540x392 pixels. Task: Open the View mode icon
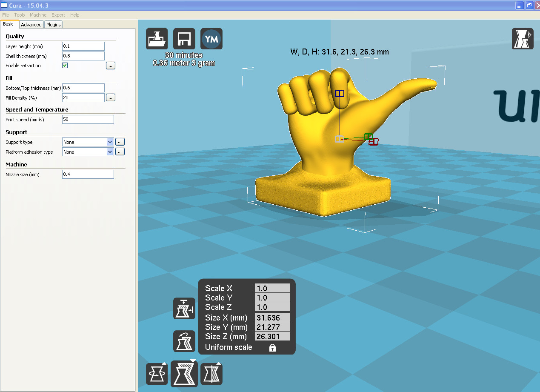[523, 39]
